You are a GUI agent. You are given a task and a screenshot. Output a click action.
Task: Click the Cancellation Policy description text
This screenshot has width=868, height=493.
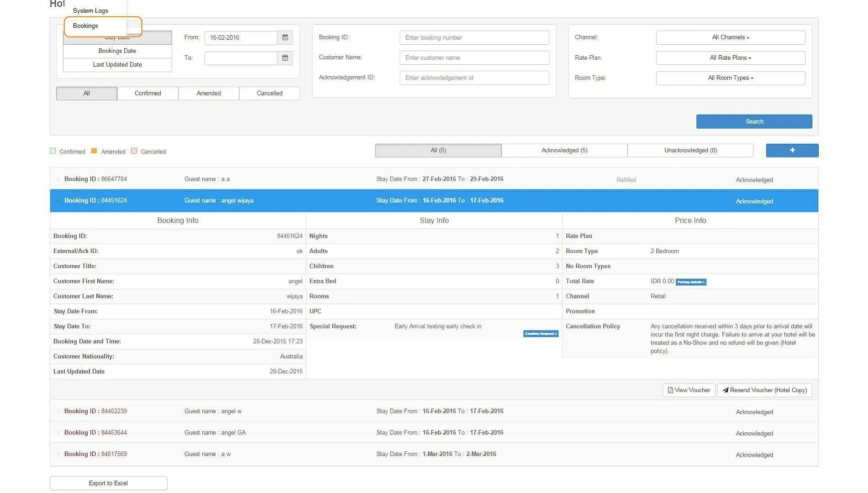(x=732, y=339)
